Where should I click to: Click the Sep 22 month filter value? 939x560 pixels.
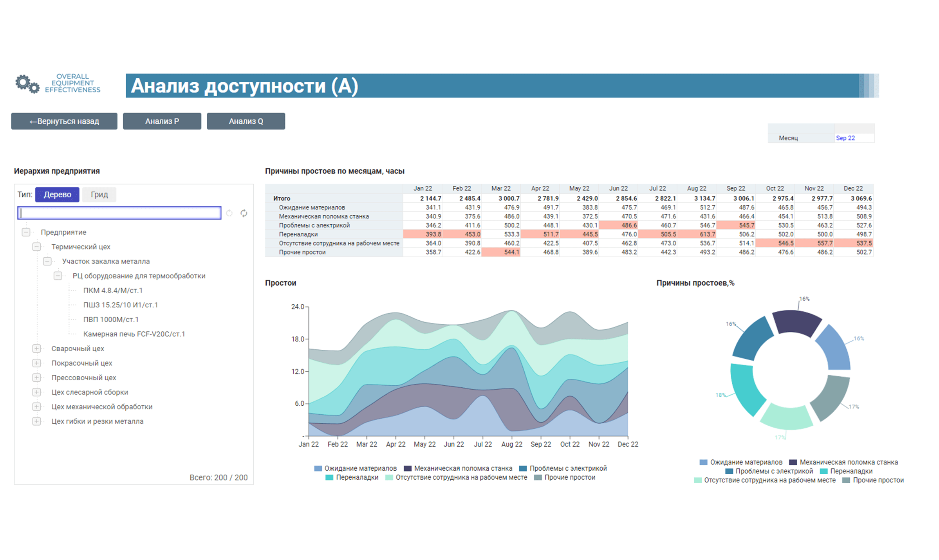tap(845, 138)
